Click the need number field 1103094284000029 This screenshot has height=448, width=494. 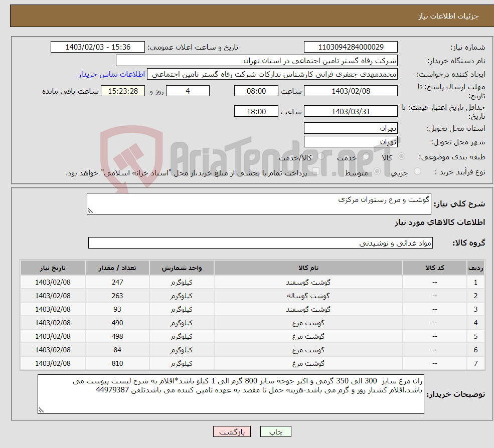coord(351,47)
